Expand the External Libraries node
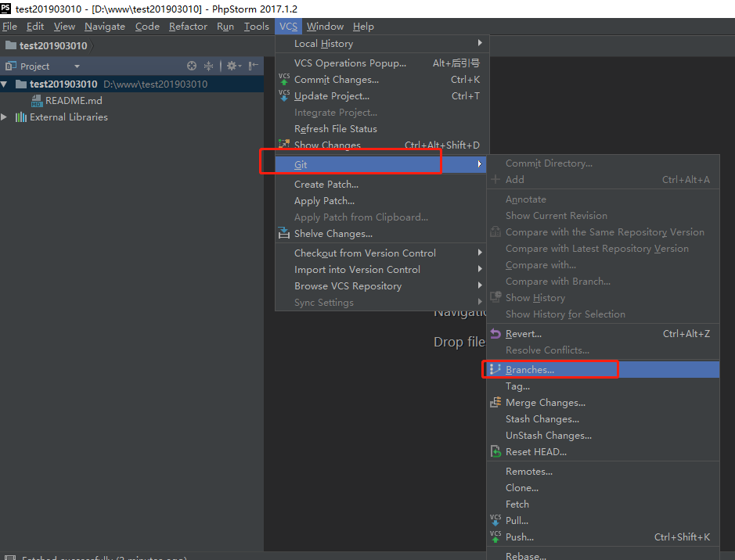735x560 pixels. click(x=4, y=117)
